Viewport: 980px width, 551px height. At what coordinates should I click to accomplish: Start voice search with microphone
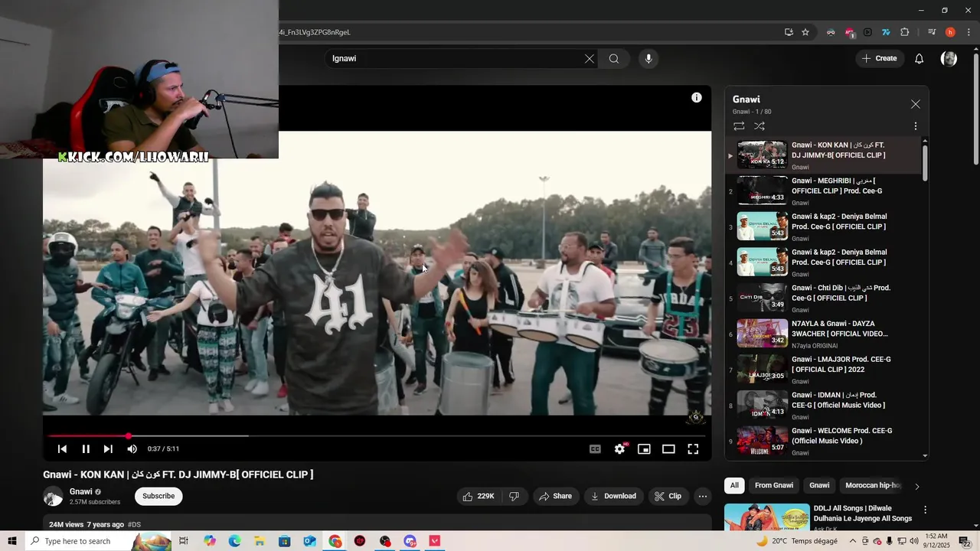coord(648,59)
